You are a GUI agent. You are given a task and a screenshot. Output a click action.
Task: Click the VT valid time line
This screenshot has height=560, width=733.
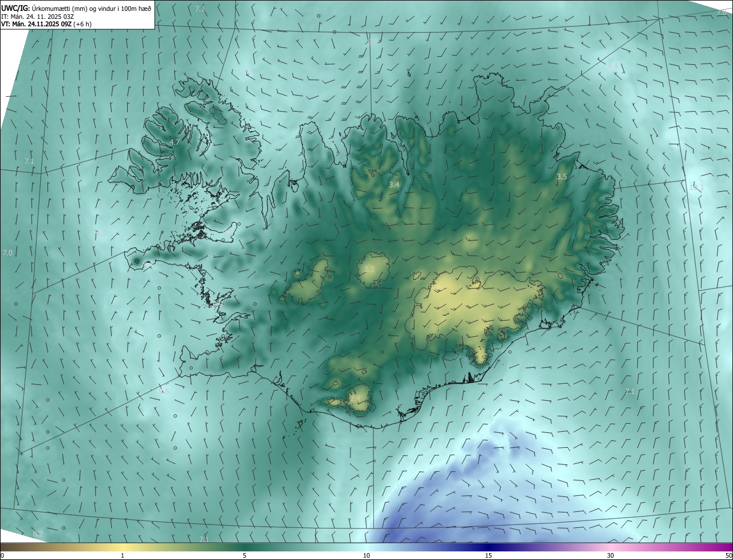tap(46, 24)
